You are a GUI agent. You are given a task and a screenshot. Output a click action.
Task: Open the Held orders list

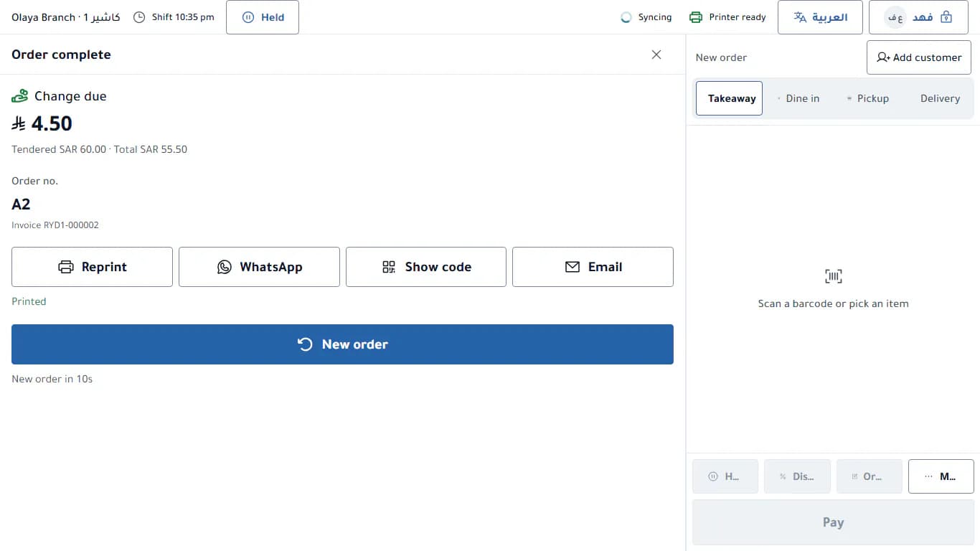coord(263,17)
